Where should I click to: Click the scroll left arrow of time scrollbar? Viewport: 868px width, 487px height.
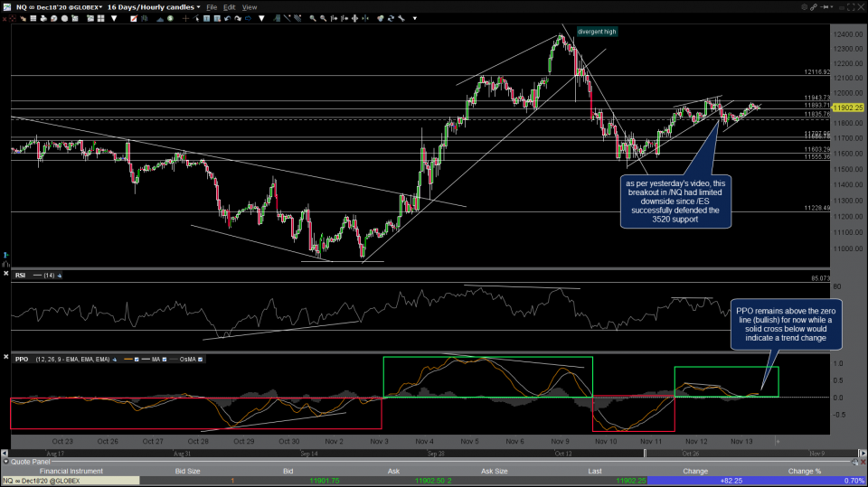5,454
